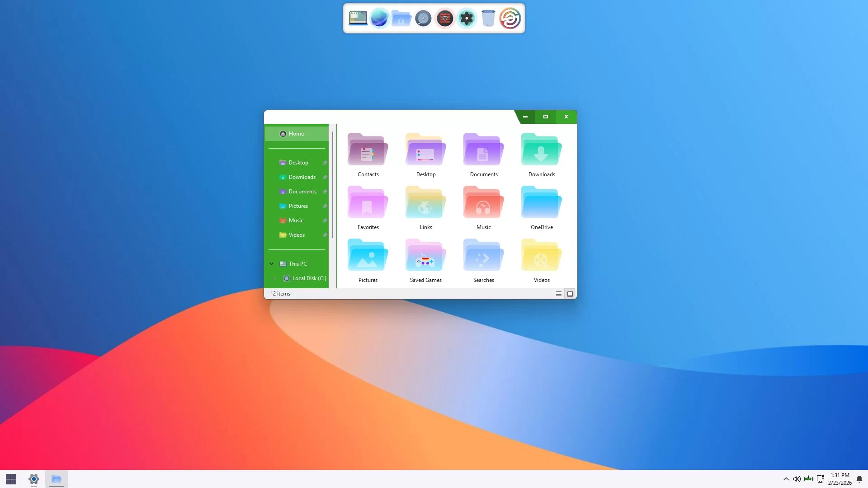868x488 pixels.
Task: Minimize the file explorer window
Action: click(525, 117)
